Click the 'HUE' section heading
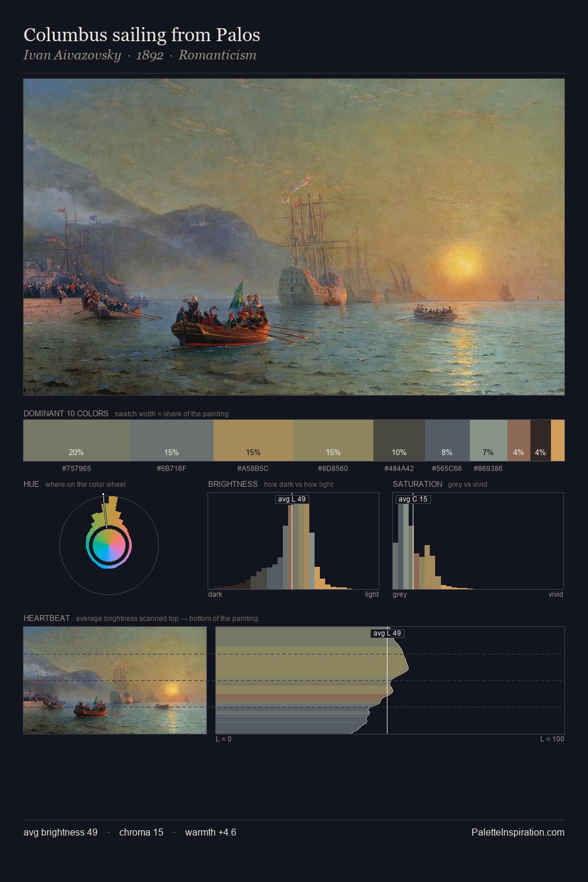The image size is (588, 882). pyautogui.click(x=31, y=484)
